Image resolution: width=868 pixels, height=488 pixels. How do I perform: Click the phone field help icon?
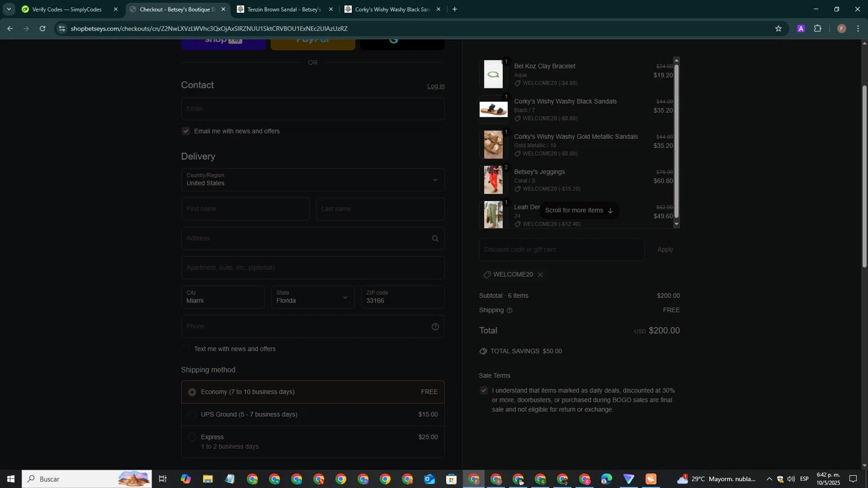point(435,327)
